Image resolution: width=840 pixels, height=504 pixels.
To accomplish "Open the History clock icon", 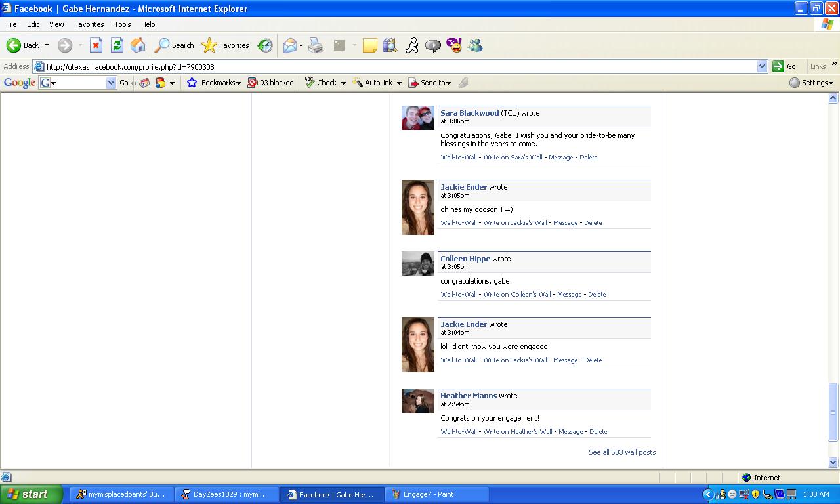I will point(265,45).
